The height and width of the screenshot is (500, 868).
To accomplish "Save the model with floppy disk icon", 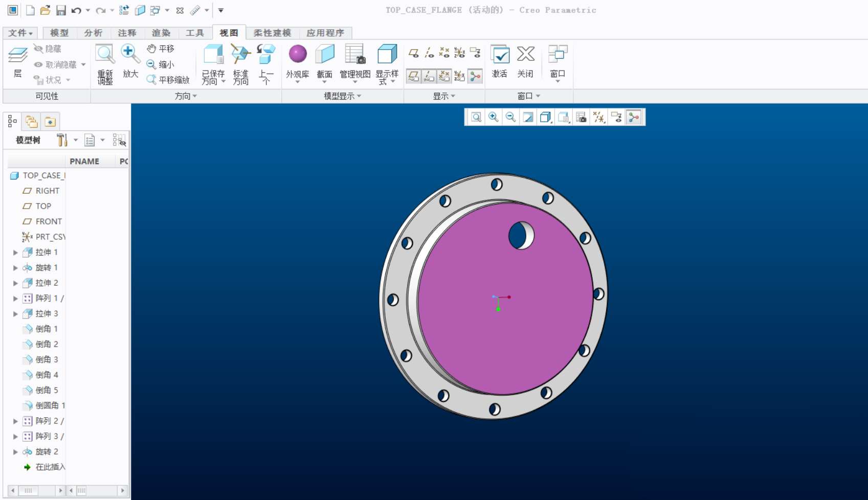I will pos(61,10).
